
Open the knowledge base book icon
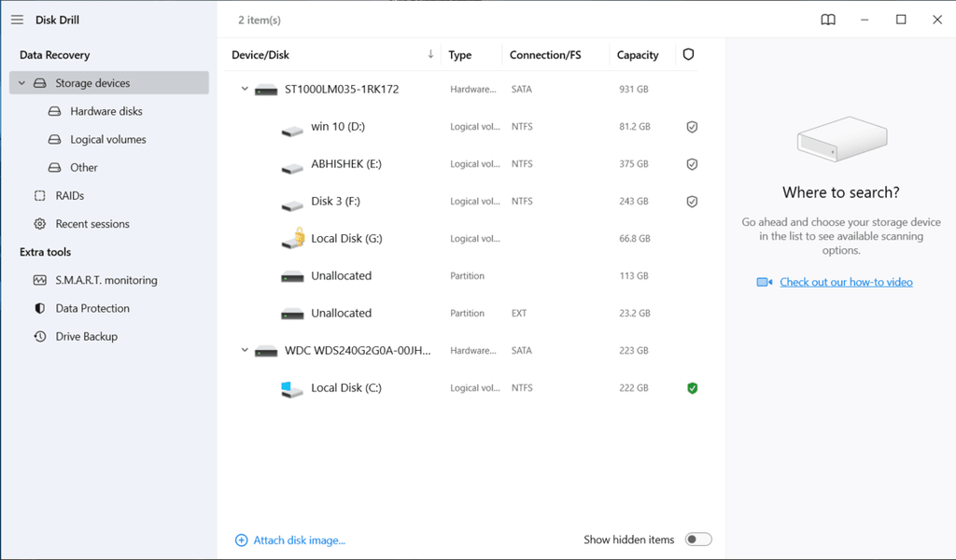tap(827, 19)
